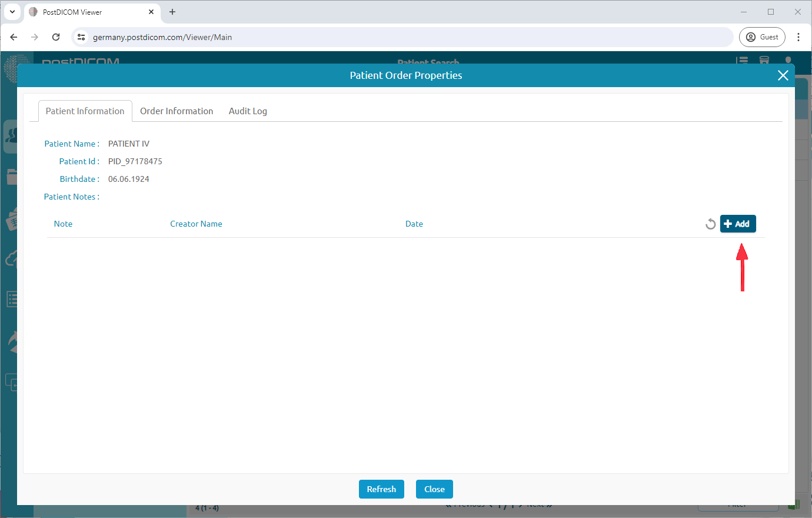Select the folders icon in the sidebar
Image resolution: width=812 pixels, height=518 pixels.
coord(12,177)
